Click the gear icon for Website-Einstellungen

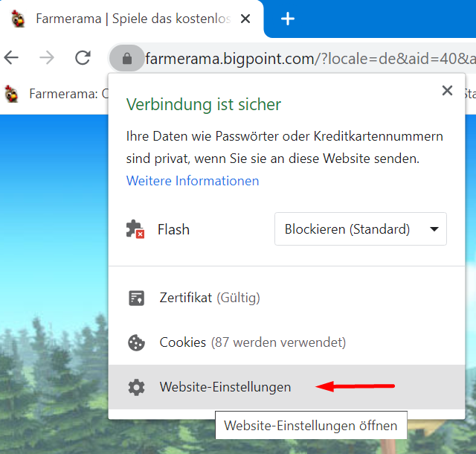pyautogui.click(x=137, y=387)
